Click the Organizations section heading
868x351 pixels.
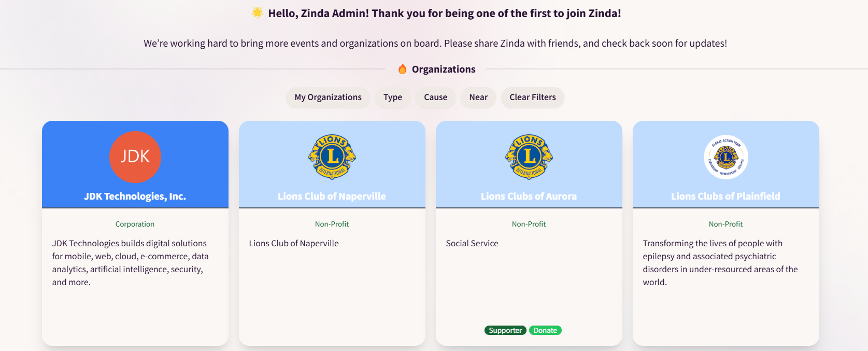(444, 69)
